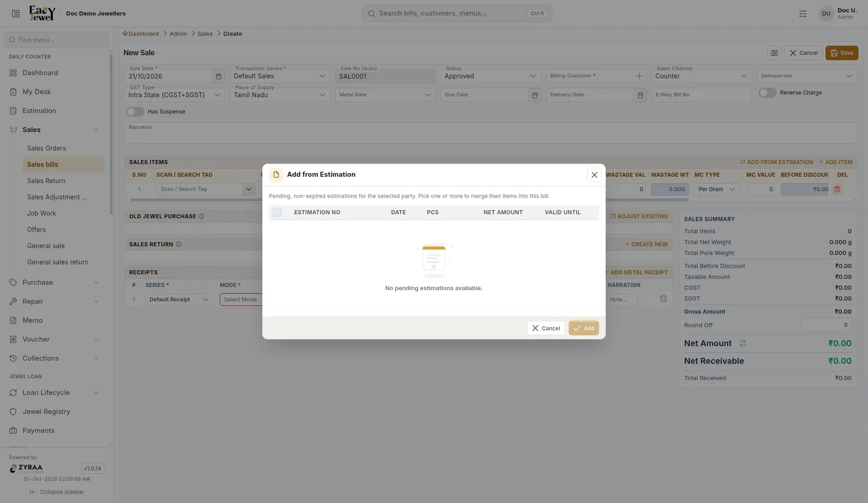Click the Find menu search field
The image size is (868, 503).
point(56,40)
